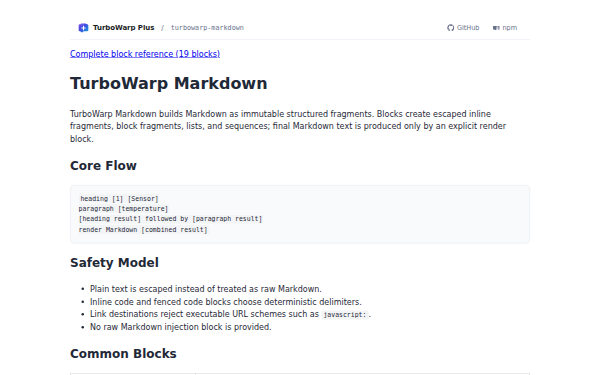The width and height of the screenshot is (600, 375).
Task: Click code line 'render Markdown [combined result]'
Action: click(143, 230)
